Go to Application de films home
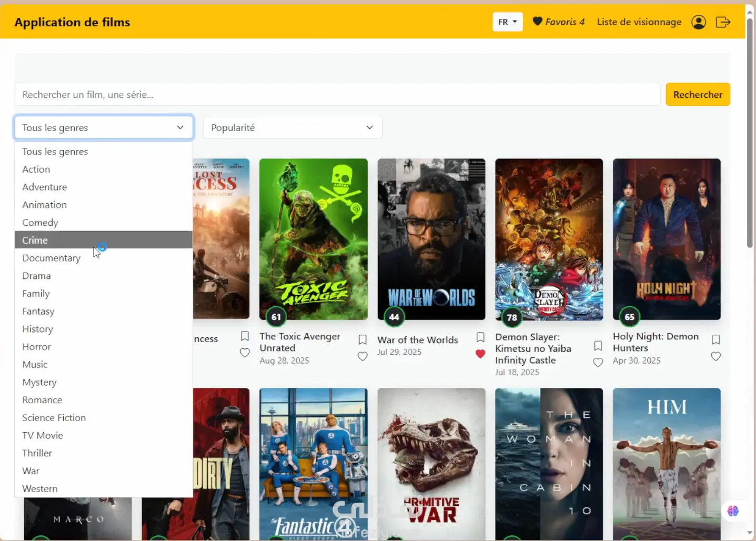This screenshot has height=541, width=756. tap(72, 22)
